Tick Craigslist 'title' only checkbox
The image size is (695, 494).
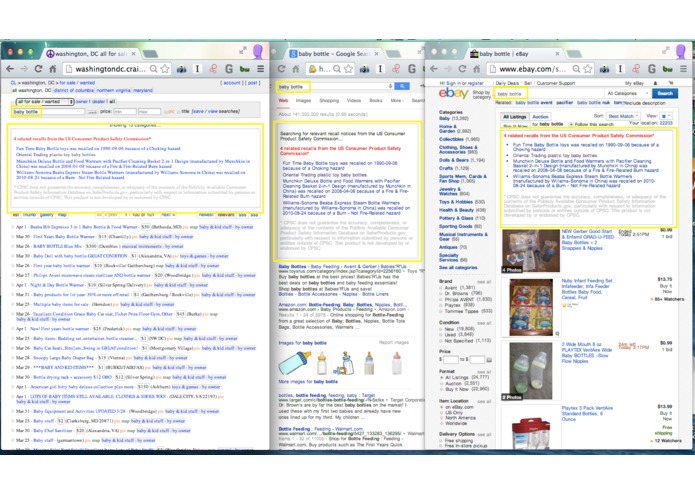tap(179, 112)
